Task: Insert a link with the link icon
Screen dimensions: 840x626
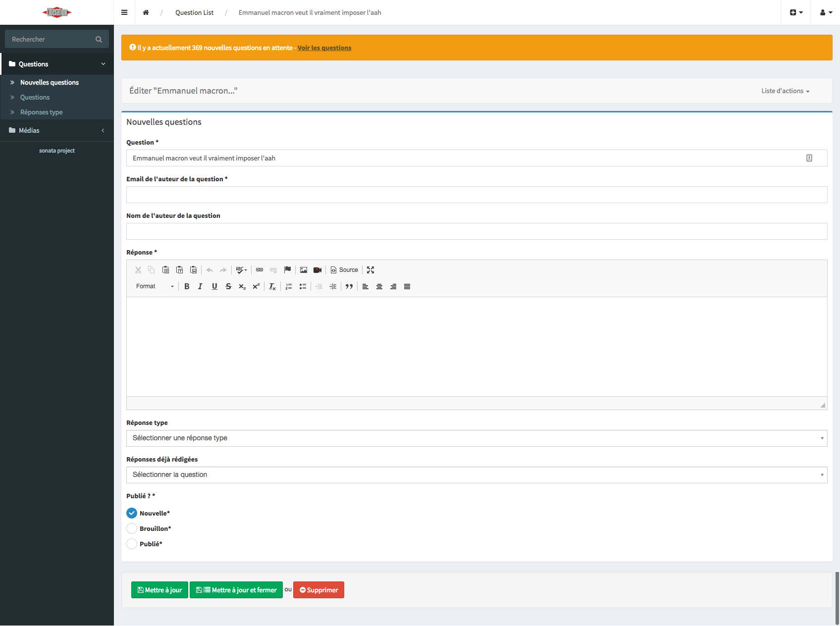Action: [x=260, y=270]
